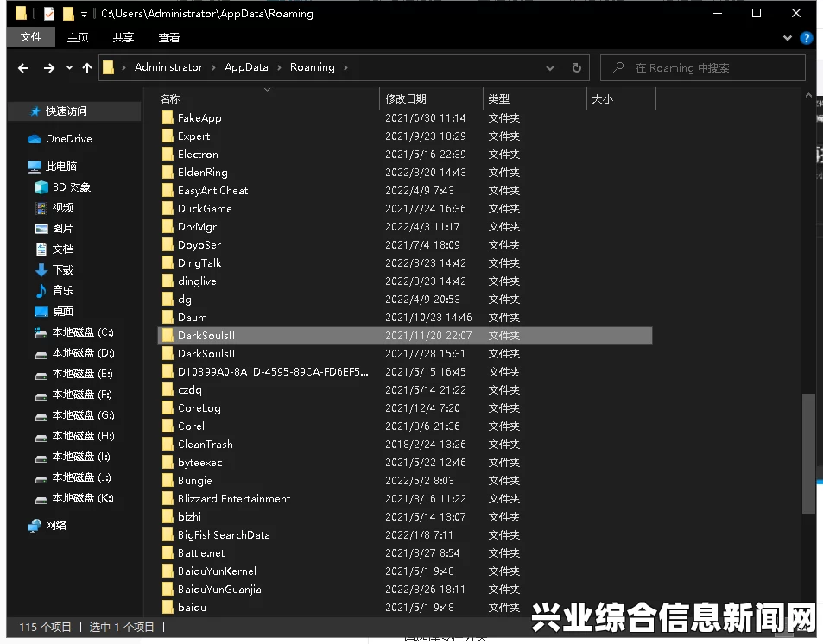Screen dimensions: 823x644
Task: Click the properties quick access icon
Action: click(x=49, y=13)
